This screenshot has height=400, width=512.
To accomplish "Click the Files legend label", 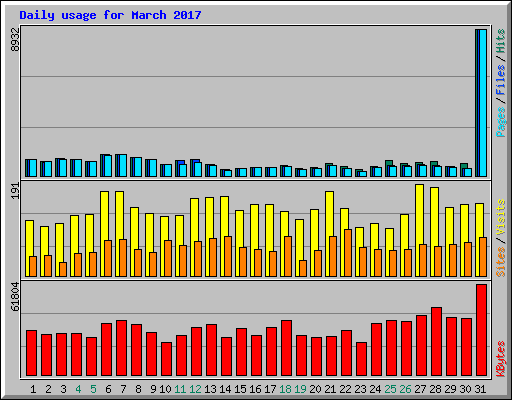I will 501,80.
